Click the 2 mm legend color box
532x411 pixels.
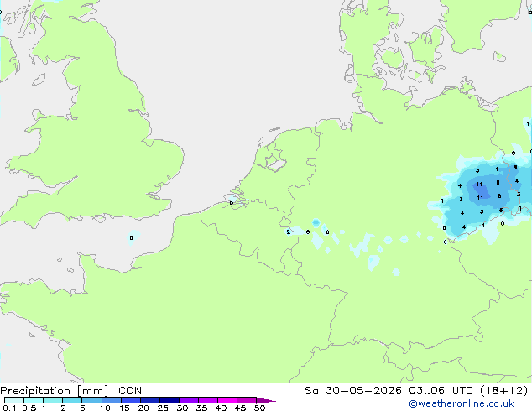(72, 400)
